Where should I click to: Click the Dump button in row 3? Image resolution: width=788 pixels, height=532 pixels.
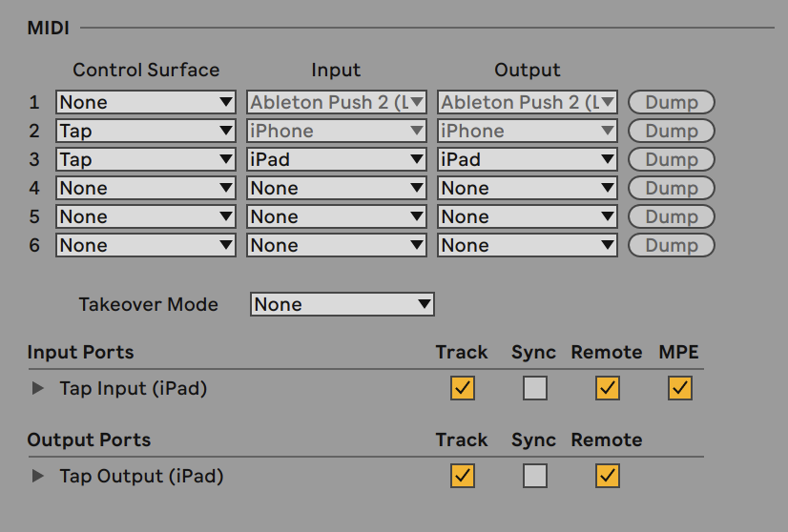[x=672, y=160]
